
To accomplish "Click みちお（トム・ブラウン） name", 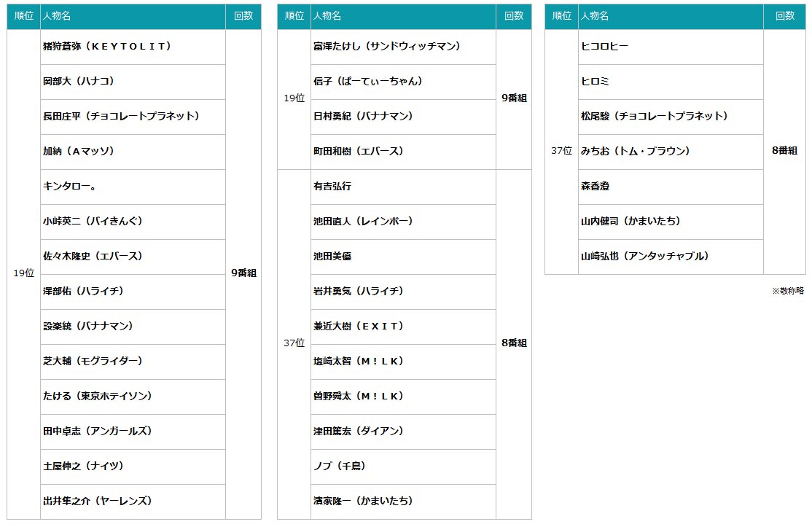I will point(635,152).
